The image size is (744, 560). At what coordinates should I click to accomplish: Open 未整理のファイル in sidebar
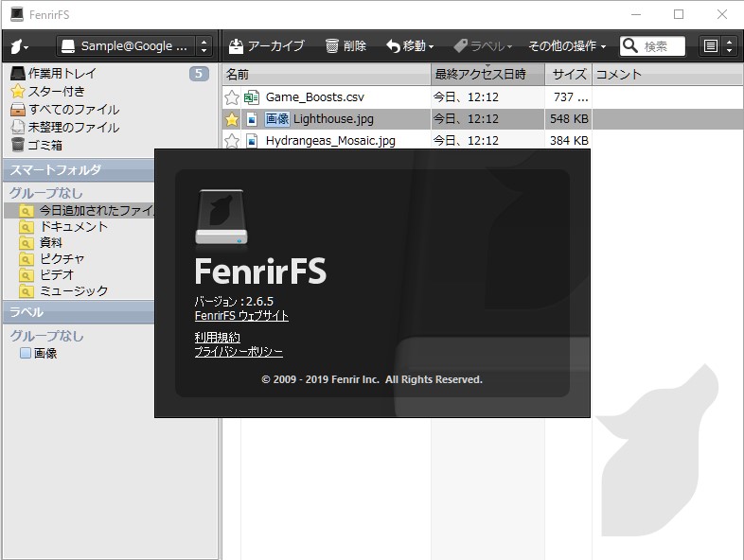click(65, 128)
